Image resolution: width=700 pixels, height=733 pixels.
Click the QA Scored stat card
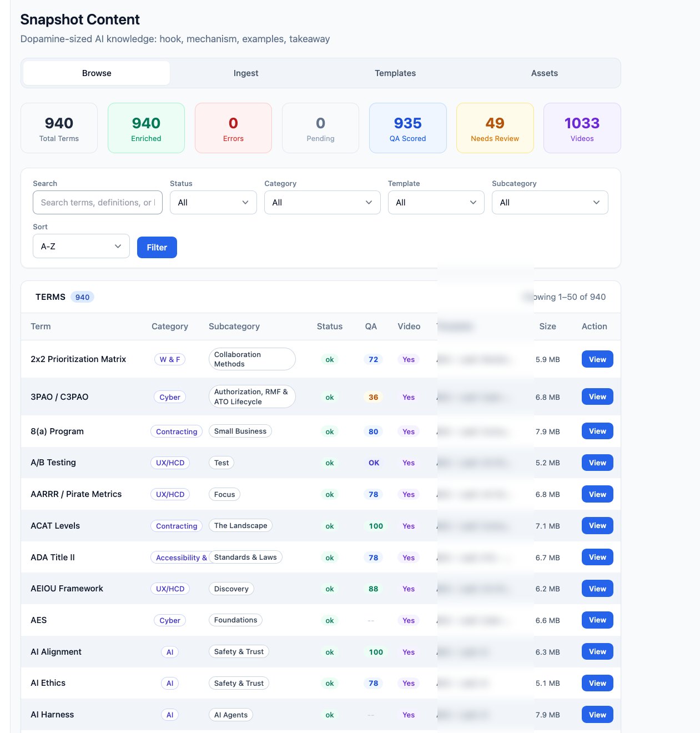pyautogui.click(x=408, y=128)
